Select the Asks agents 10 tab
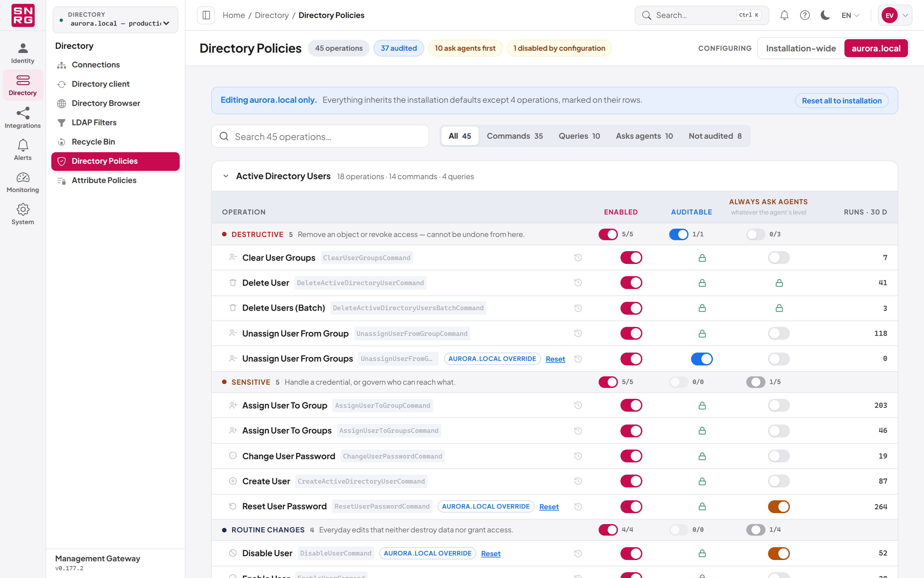Viewport: 924px width, 578px height. point(644,136)
